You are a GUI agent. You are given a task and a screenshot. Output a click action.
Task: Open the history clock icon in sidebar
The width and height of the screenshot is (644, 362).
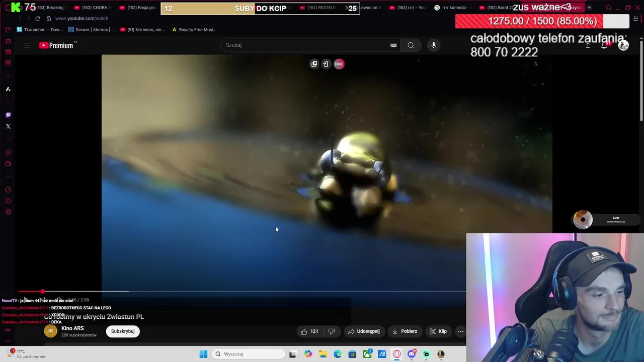(x=8, y=190)
